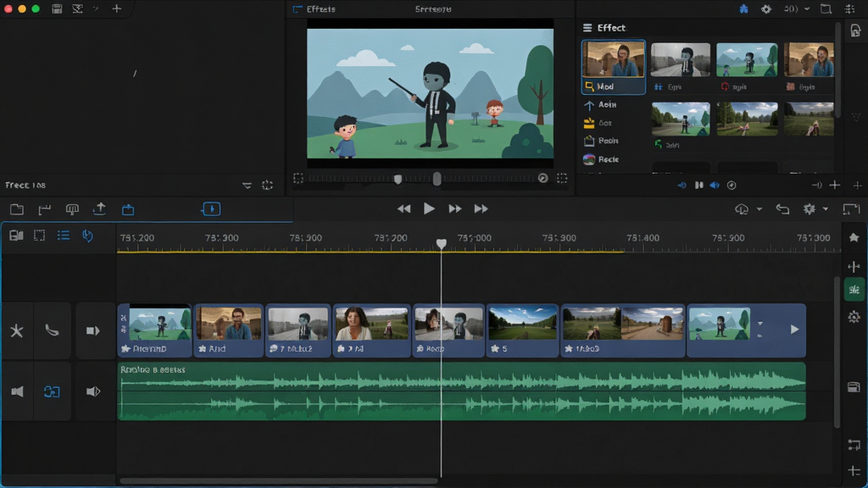Image resolution: width=868 pixels, height=488 pixels.
Task: Open the dropdown arrow next to the cloud icon
Action: (x=759, y=209)
